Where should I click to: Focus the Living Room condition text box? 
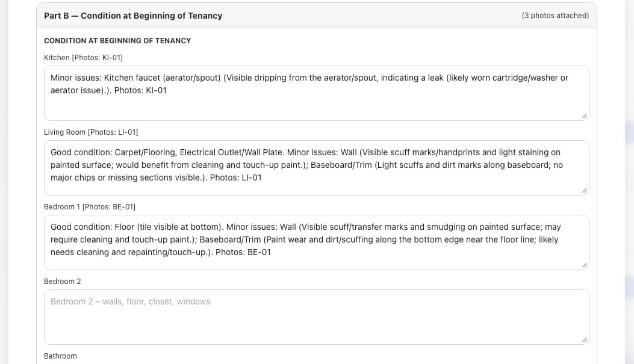316,187
